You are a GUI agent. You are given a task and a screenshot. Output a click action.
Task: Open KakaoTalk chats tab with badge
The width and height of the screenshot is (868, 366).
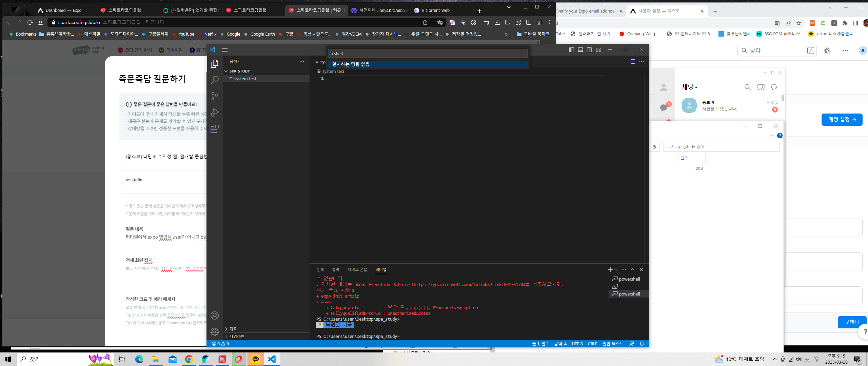664,108
